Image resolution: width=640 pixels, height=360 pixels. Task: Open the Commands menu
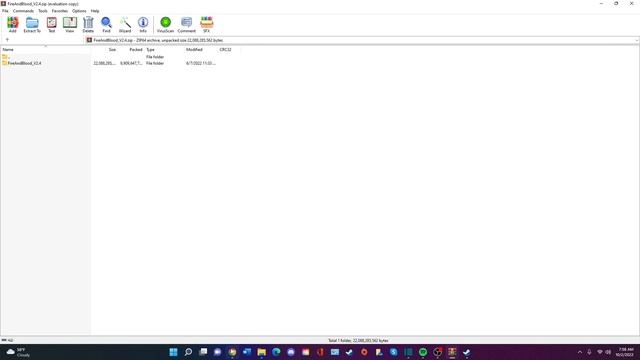[x=23, y=11]
